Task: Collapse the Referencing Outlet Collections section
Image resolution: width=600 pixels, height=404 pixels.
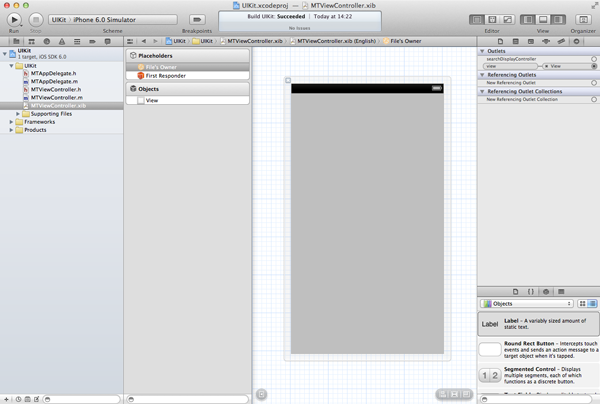Action: (482, 91)
